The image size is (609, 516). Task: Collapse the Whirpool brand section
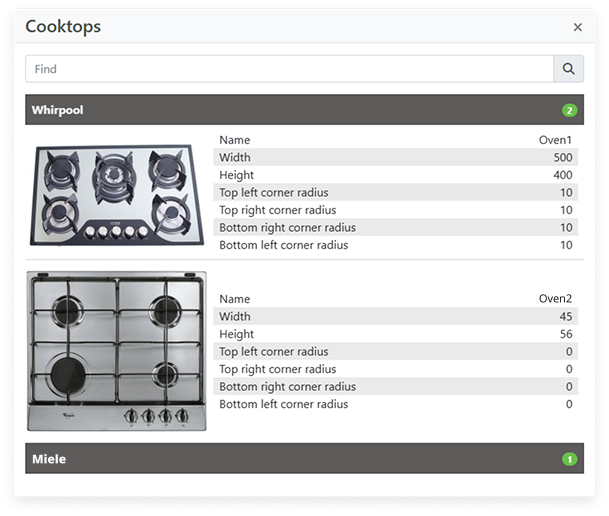coord(304,109)
